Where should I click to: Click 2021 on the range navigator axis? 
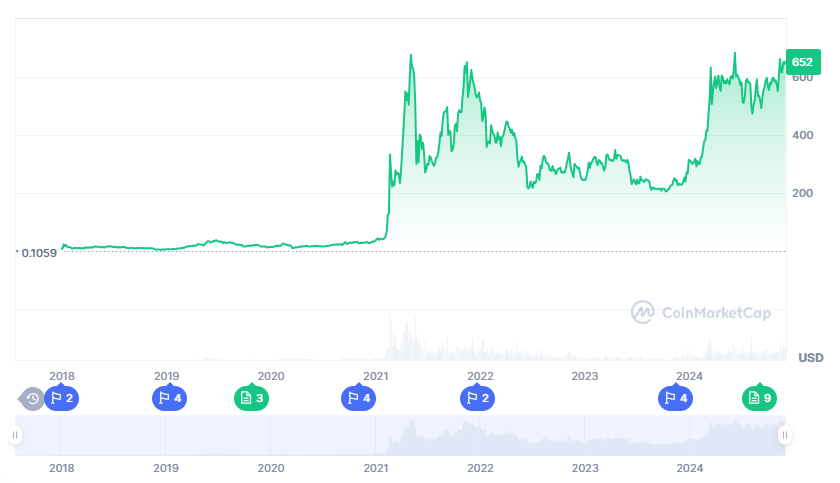pos(375,467)
